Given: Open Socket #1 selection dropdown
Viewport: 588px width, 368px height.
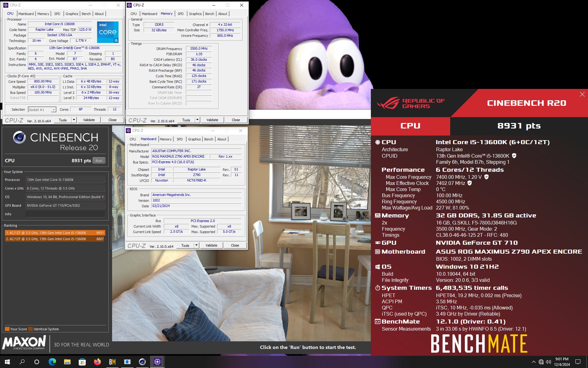Looking at the screenshot, I should [x=42, y=109].
